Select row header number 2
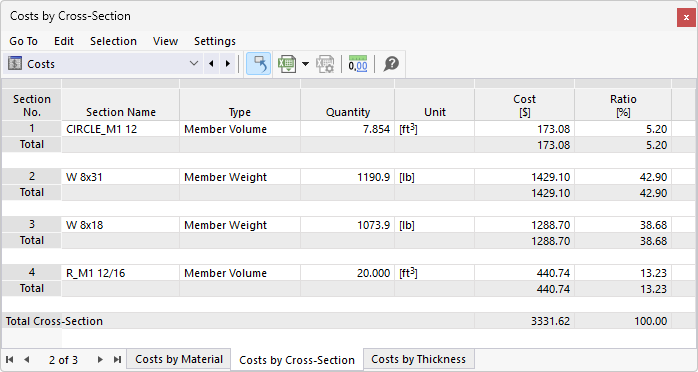Image resolution: width=698 pixels, height=372 pixels. click(x=32, y=177)
